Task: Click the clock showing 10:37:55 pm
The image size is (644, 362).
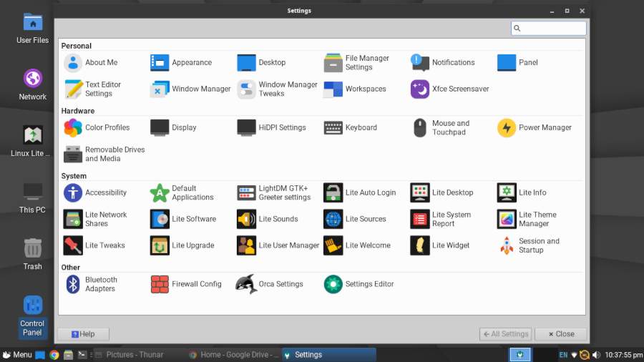Action: pyautogui.click(x=623, y=355)
